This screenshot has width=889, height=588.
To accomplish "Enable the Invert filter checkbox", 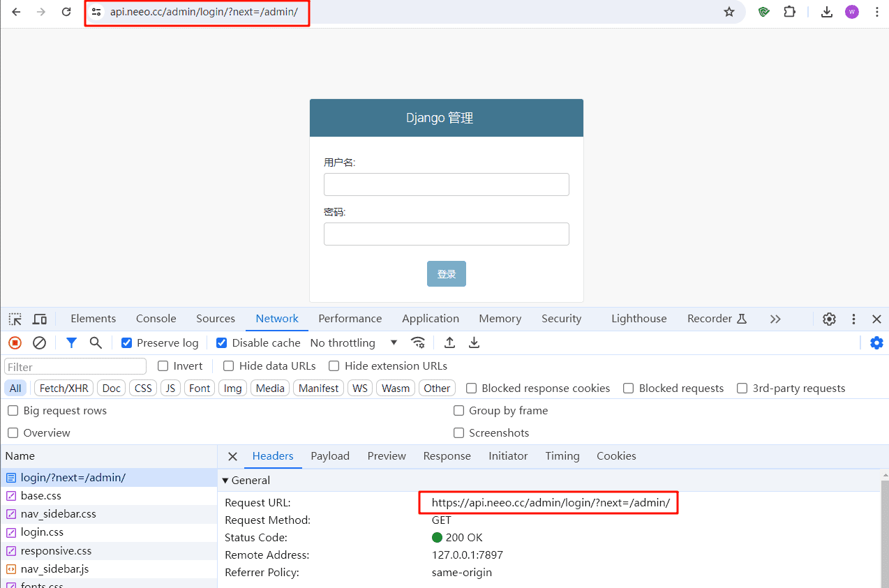I will tap(163, 365).
